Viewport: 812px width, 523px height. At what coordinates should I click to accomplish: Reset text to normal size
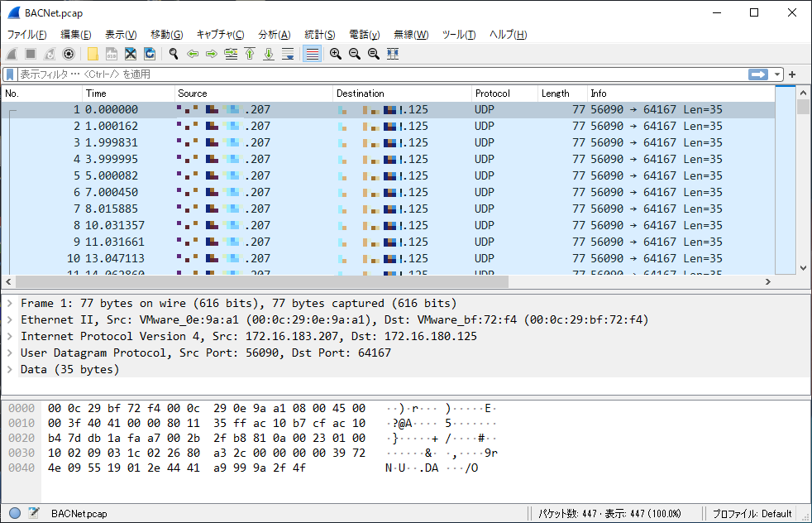tap(374, 54)
